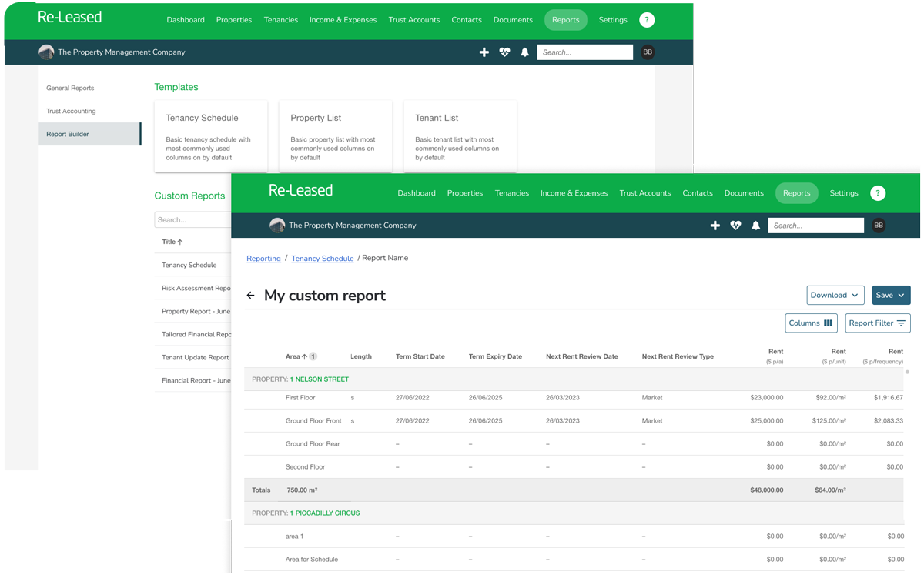This screenshot has height=575, width=924.
Task: Open Tenancies in the back window menu
Action: pyautogui.click(x=281, y=20)
